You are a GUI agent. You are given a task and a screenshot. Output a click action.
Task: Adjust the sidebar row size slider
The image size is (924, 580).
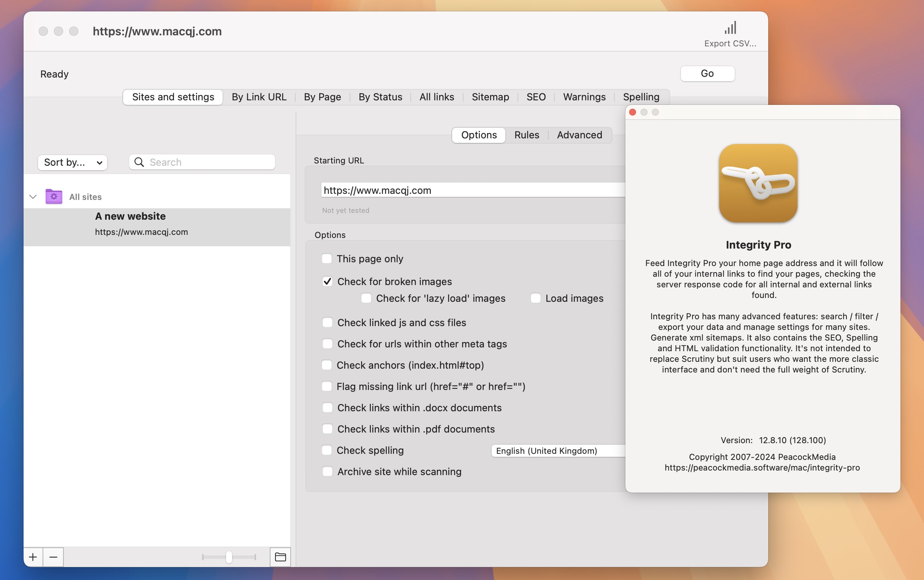click(229, 557)
